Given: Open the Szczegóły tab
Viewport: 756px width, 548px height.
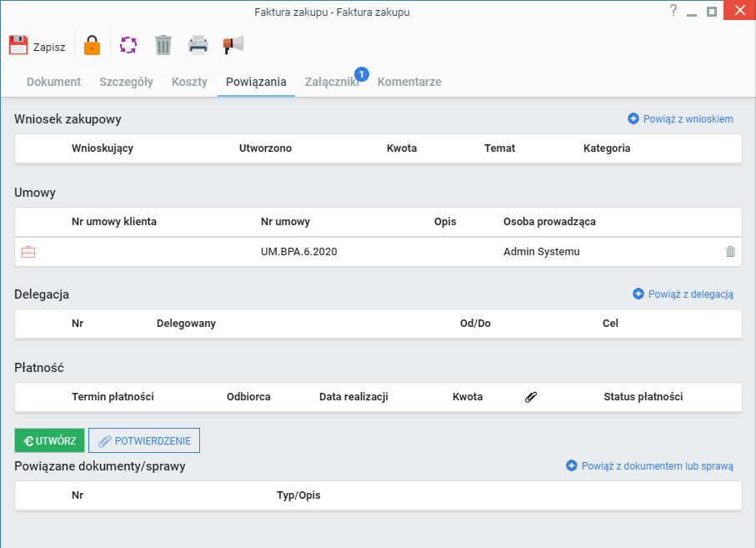Looking at the screenshot, I should [127, 82].
